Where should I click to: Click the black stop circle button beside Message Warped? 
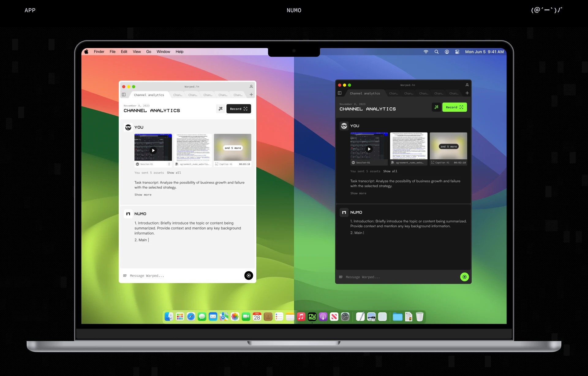249,276
